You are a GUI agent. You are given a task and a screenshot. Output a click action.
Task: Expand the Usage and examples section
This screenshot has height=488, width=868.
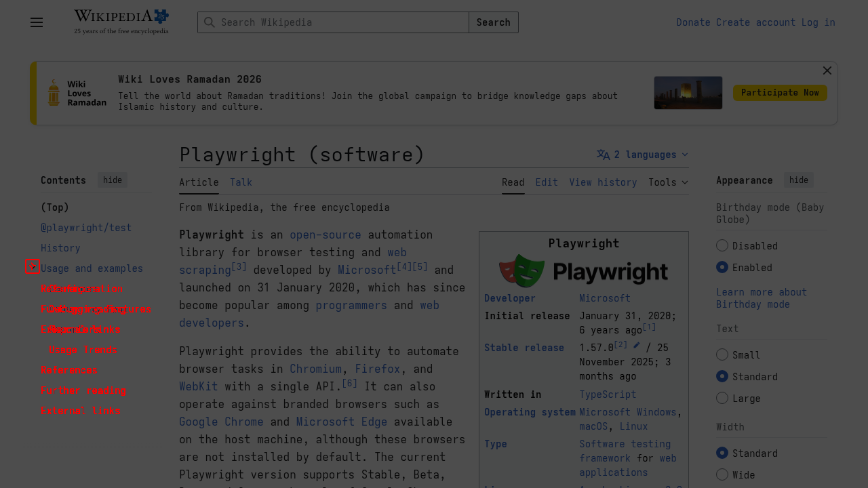click(33, 267)
